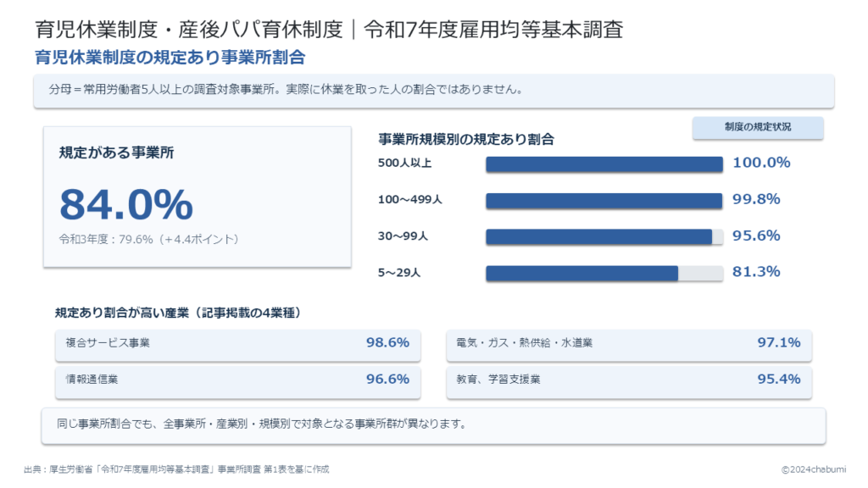Click the 令和3年度：79.6% comparison text
The width and height of the screenshot is (868, 488).
click(149, 239)
